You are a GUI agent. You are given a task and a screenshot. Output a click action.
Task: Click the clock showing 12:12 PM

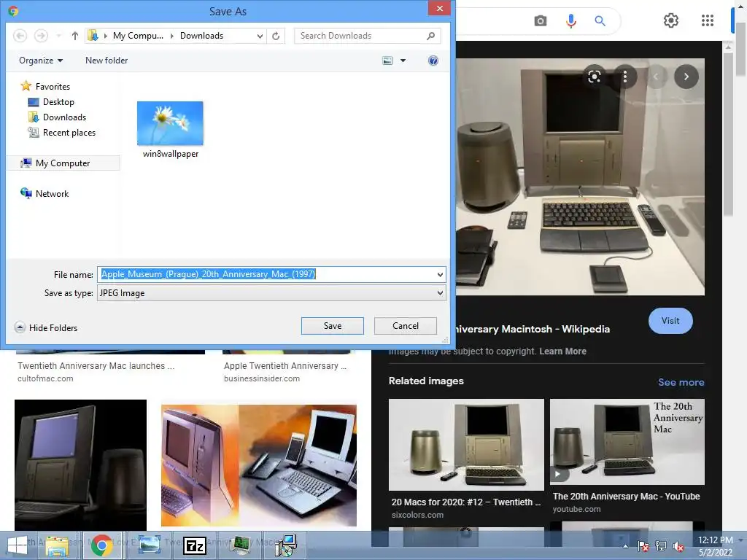715,540
